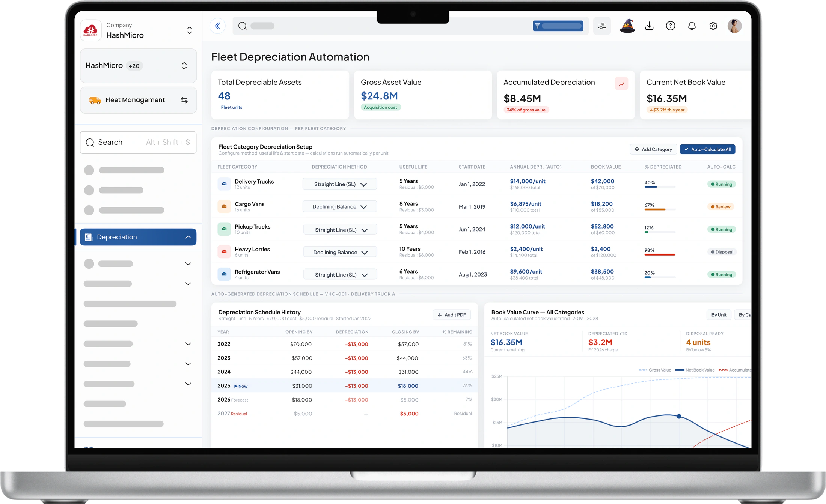Click the Pickup Trucks category icon
This screenshot has width=826, height=504.
(224, 229)
